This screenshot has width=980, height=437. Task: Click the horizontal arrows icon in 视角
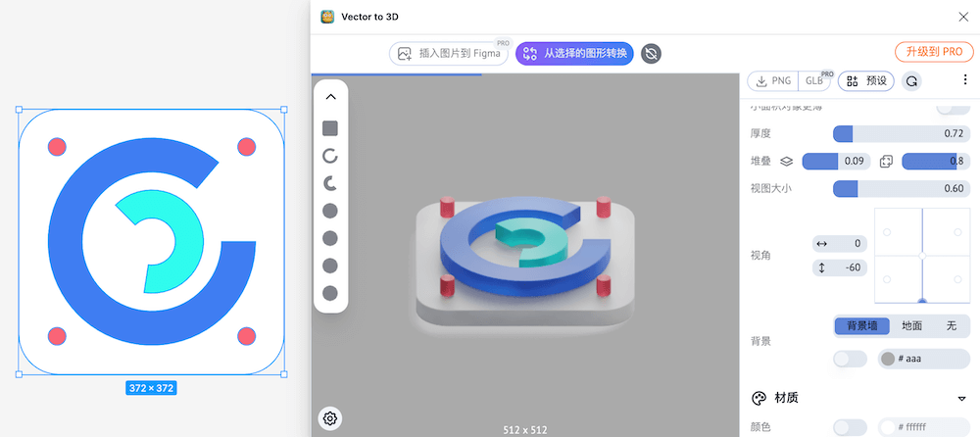click(x=821, y=244)
